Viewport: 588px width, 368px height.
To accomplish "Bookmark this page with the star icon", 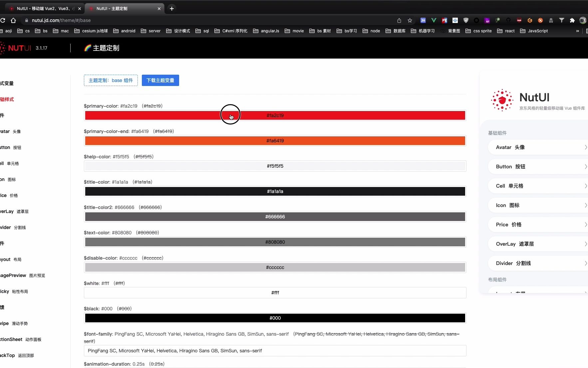I will [410, 20].
